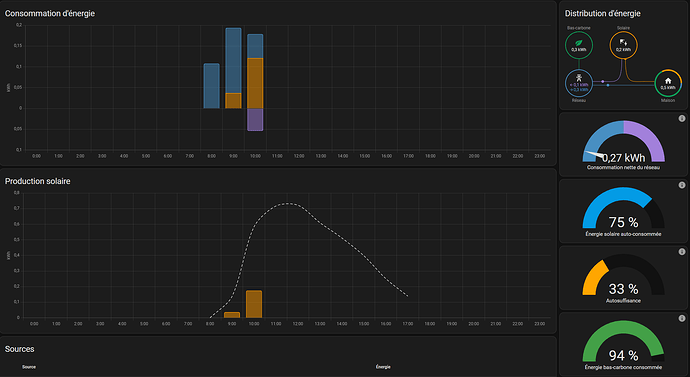
Task: Click the Réseau grid tower icon
Action: click(x=579, y=77)
